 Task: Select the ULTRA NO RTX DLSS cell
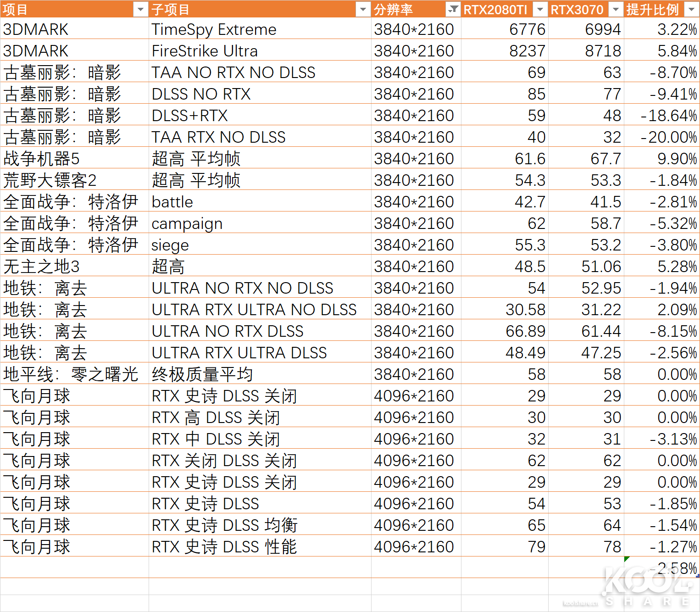[x=260, y=330]
